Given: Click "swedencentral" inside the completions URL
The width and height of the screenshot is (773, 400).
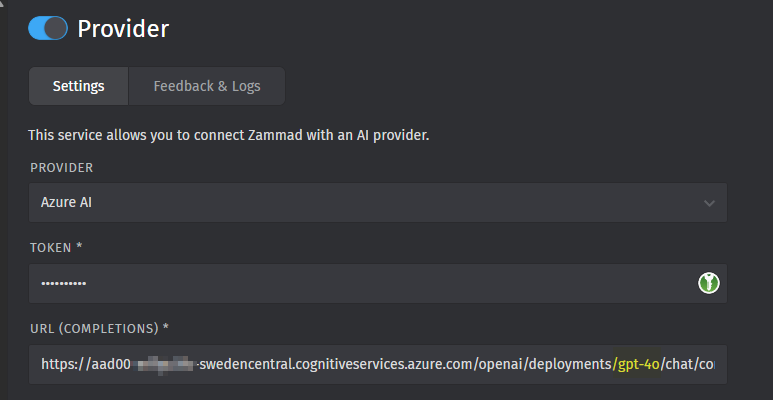Looking at the screenshot, I should tap(243, 364).
